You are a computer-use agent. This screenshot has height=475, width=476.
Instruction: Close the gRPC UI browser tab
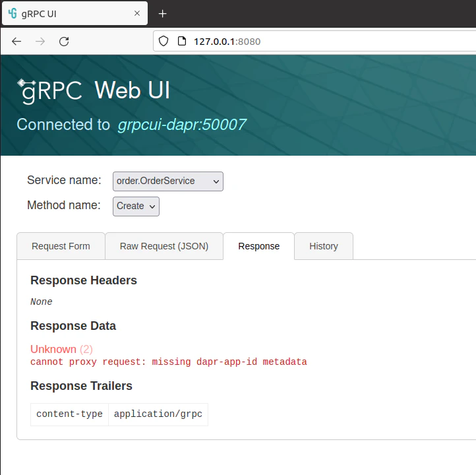[137, 13]
